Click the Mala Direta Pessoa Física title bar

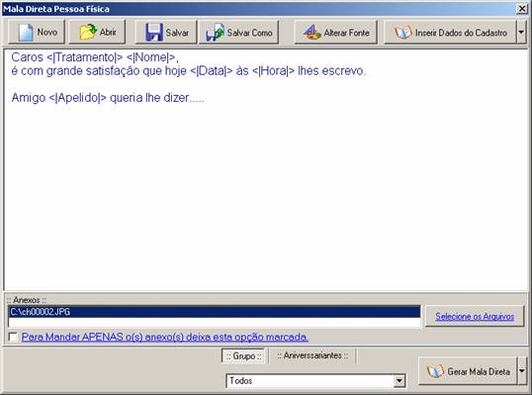click(x=258, y=9)
